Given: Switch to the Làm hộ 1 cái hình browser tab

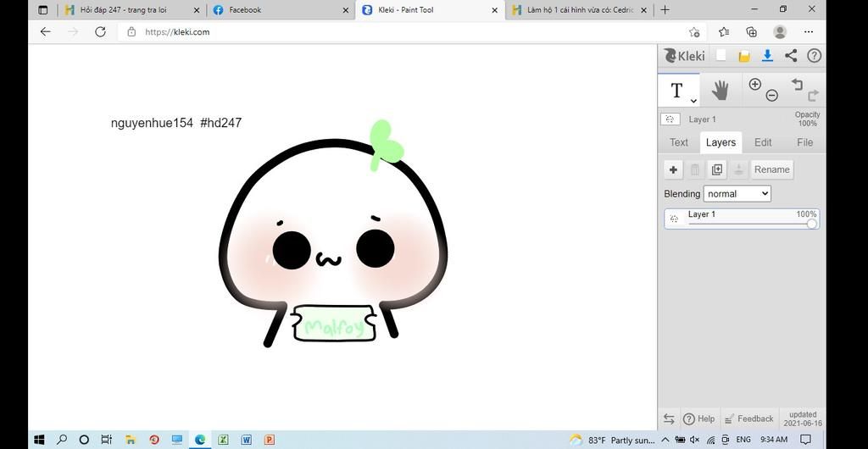Looking at the screenshot, I should pos(578,10).
